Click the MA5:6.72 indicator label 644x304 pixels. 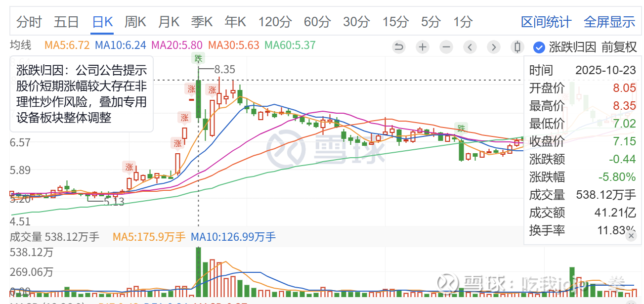click(67, 45)
